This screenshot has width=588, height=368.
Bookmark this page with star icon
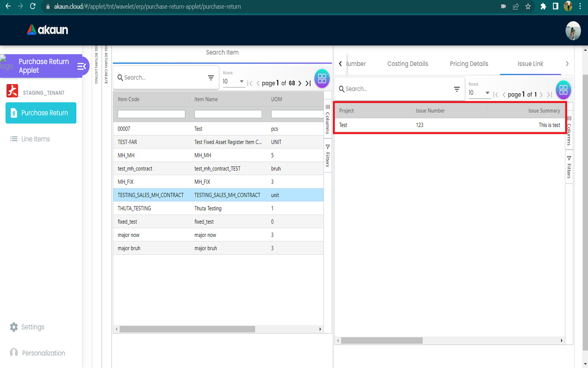[x=528, y=7]
